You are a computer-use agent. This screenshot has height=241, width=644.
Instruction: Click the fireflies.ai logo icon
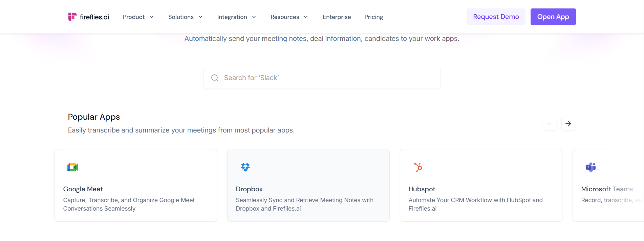tap(72, 17)
